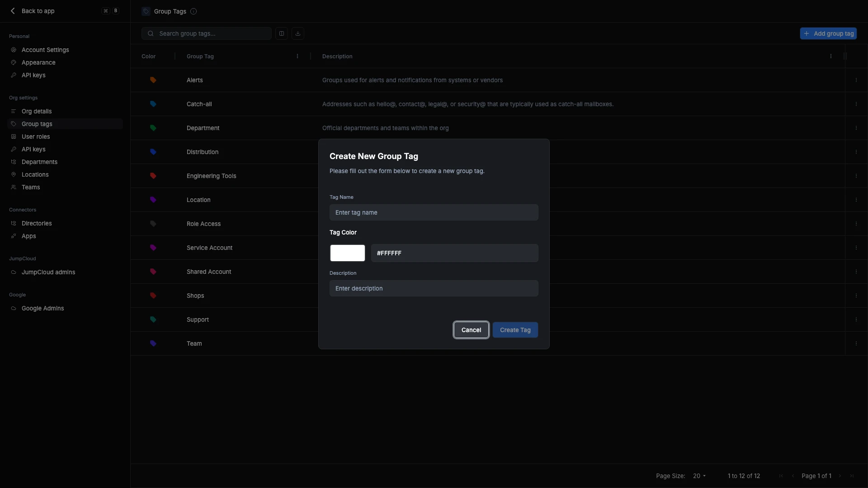The height and width of the screenshot is (488, 868).
Task: Open the white tag color swatch
Action: 347,253
